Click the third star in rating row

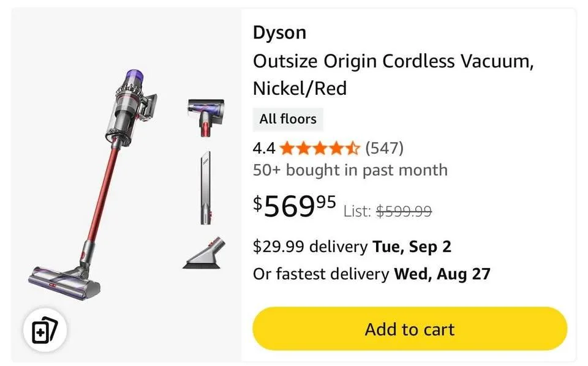[318, 148]
